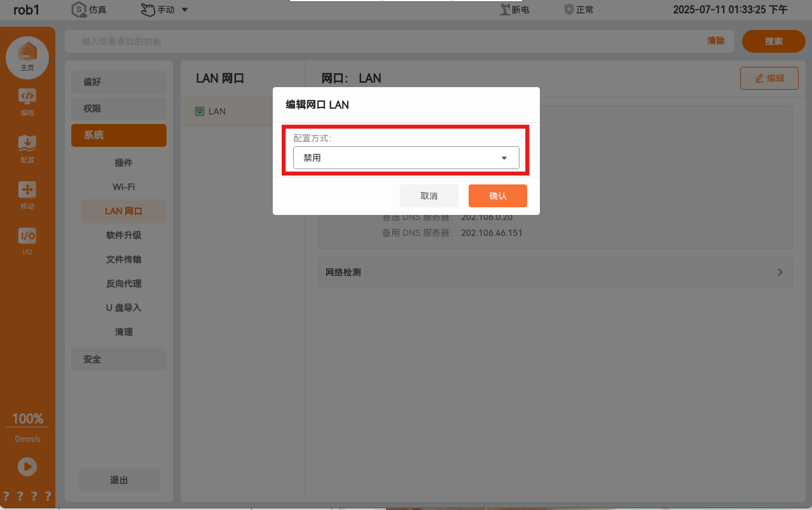The height and width of the screenshot is (510, 812).
Task: Click the 搜索 search button
Action: [774, 41]
